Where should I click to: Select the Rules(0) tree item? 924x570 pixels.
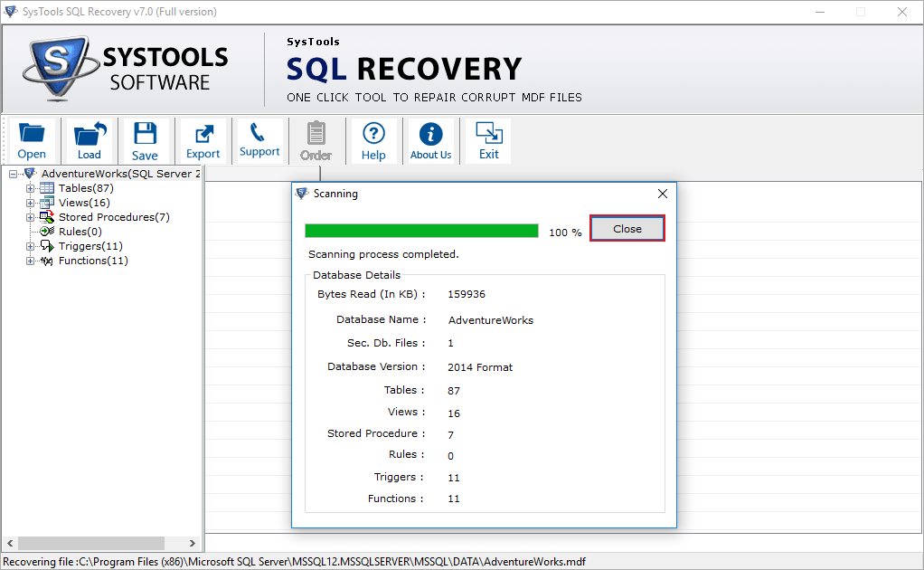(x=80, y=231)
